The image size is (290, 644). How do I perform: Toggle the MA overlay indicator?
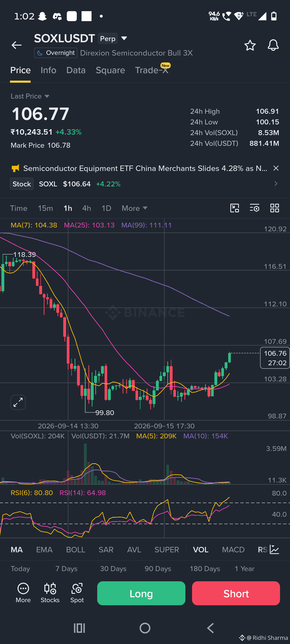coord(17,549)
